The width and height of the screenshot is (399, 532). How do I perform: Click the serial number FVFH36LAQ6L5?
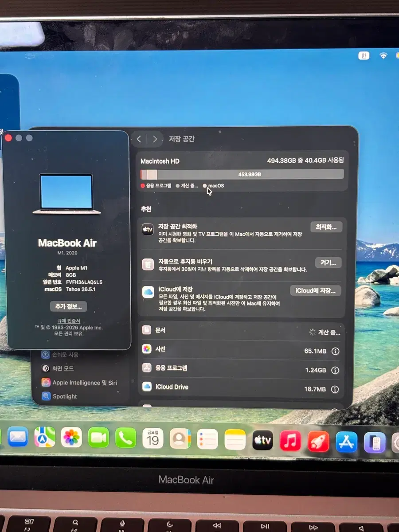84,282
